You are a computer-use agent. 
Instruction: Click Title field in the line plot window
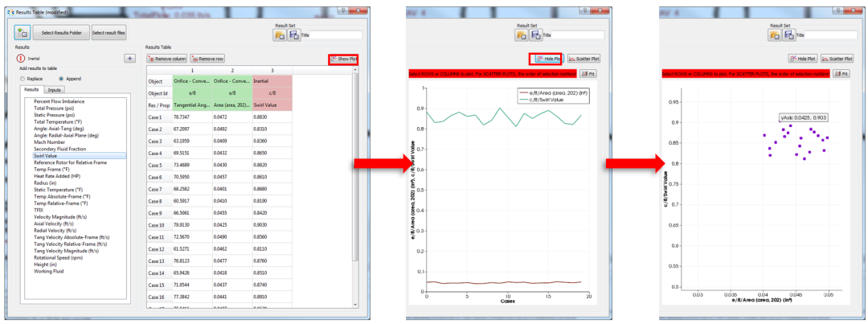click(577, 35)
